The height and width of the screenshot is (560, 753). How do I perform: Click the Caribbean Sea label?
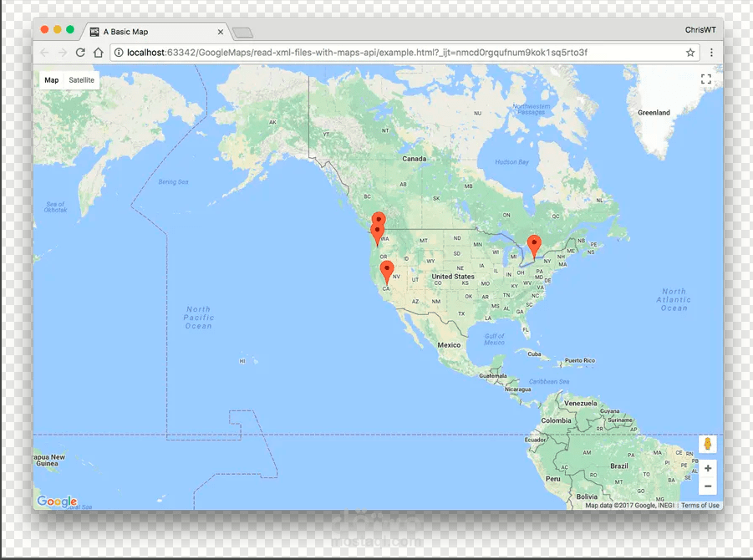tap(549, 381)
